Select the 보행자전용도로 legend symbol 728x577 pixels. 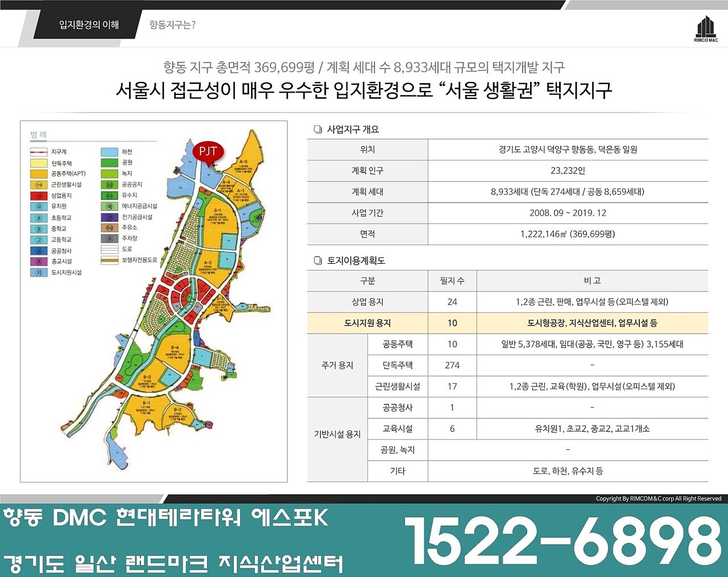[109, 260]
